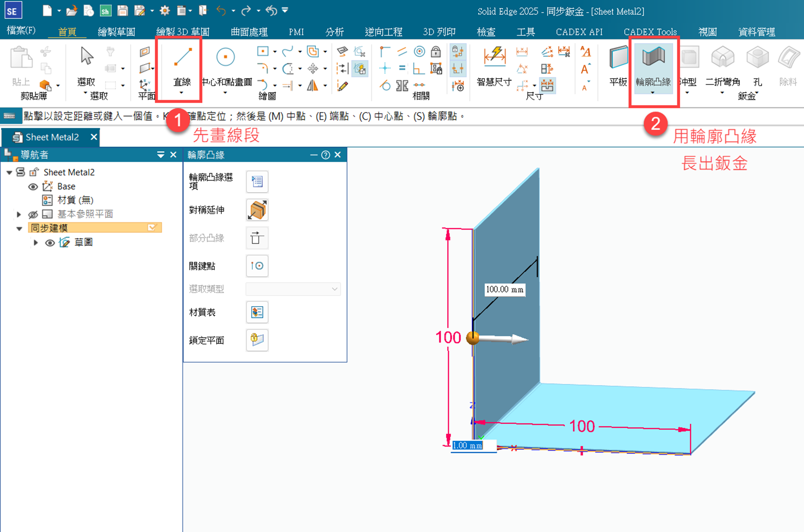The image size is (804, 532).
Task: Toggle visibility of the Base coordinate system
Action: (33, 187)
